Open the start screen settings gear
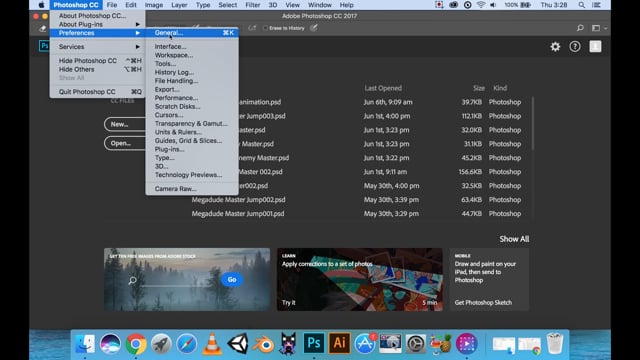 (x=555, y=47)
